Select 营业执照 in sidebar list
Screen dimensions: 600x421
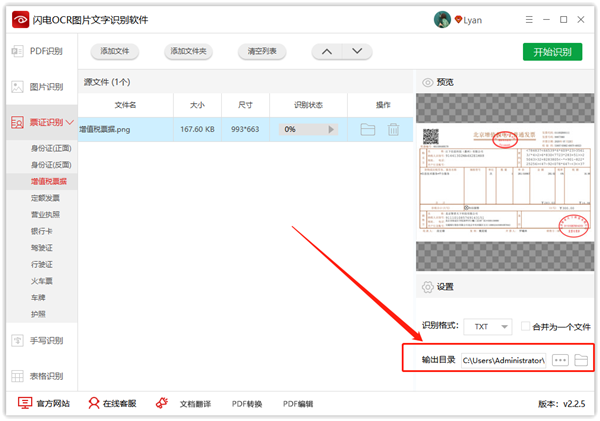[x=45, y=214]
